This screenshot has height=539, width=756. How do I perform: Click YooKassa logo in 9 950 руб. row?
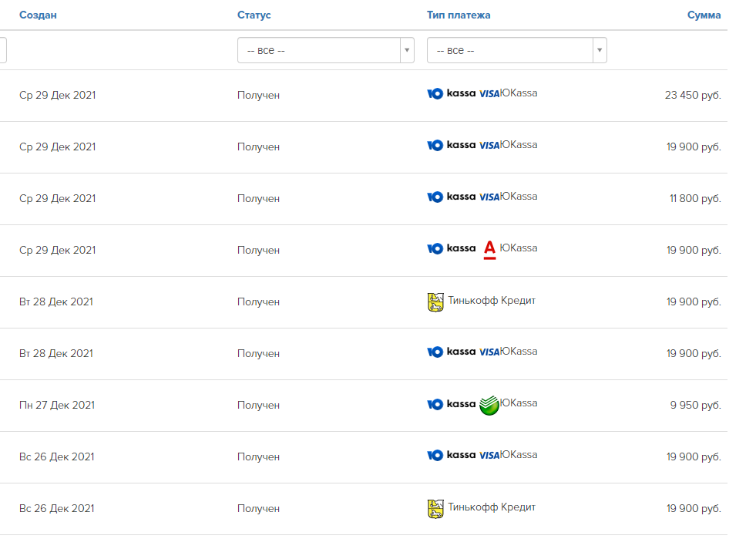[x=451, y=404]
